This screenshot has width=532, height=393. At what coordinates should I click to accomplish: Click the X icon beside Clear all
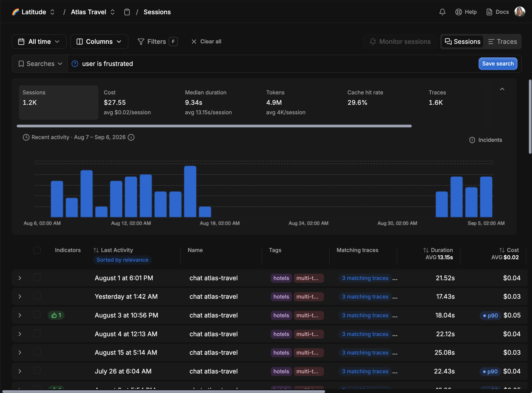click(x=194, y=42)
